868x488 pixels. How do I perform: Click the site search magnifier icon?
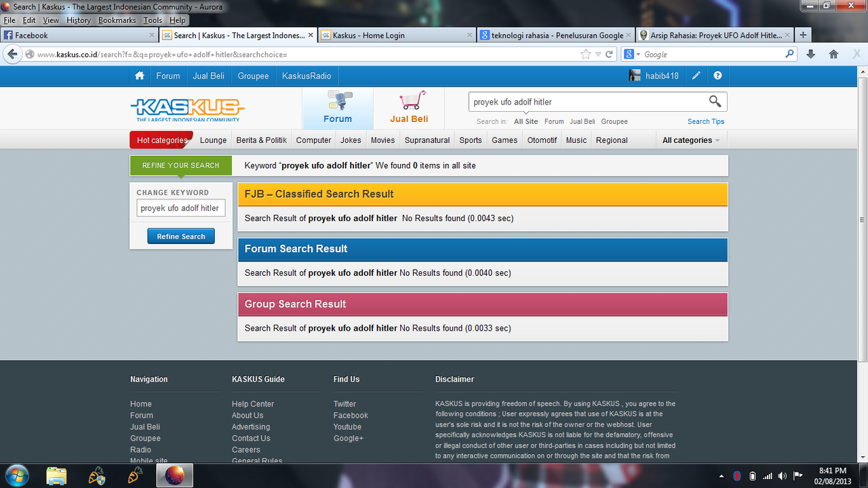tap(715, 102)
